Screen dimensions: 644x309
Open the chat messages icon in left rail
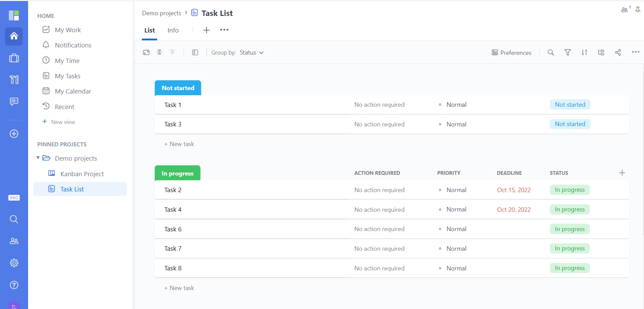pyautogui.click(x=14, y=101)
